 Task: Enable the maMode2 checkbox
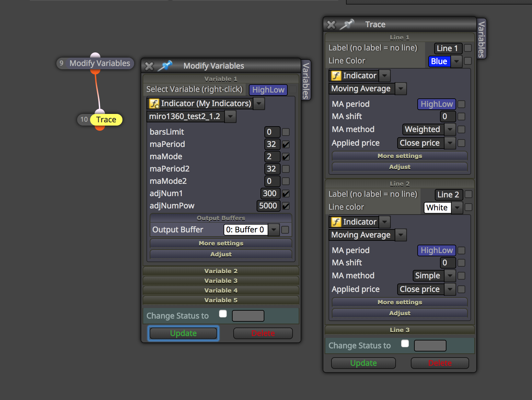point(286,181)
